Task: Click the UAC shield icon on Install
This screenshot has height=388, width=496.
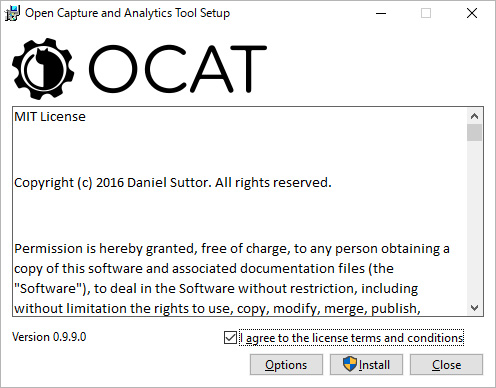Action: (350, 364)
